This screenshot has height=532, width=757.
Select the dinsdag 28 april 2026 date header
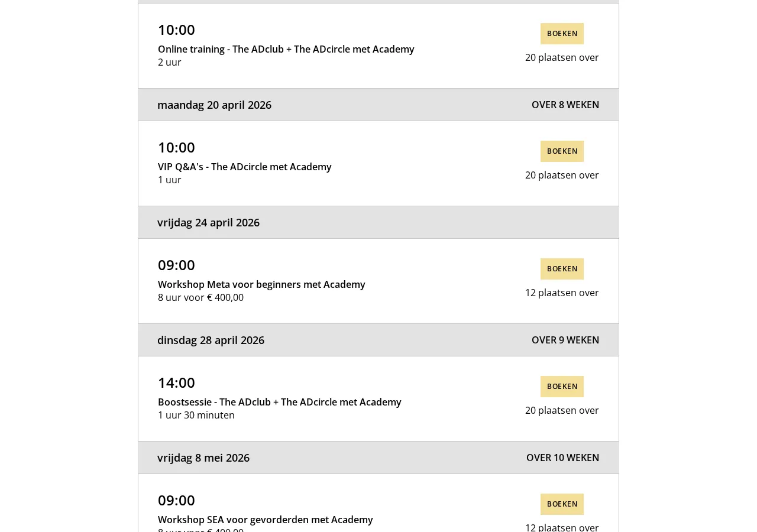[211, 340]
